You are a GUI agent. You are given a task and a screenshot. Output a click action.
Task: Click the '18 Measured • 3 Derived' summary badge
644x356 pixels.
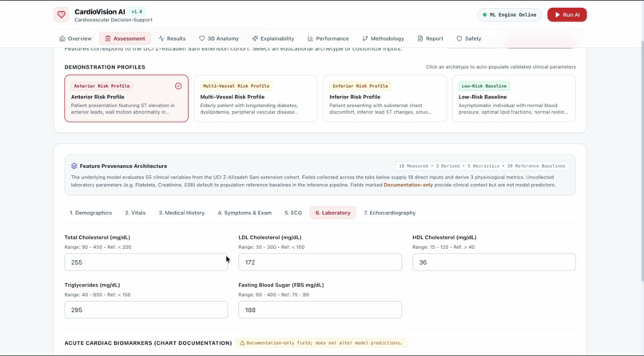(x=482, y=166)
